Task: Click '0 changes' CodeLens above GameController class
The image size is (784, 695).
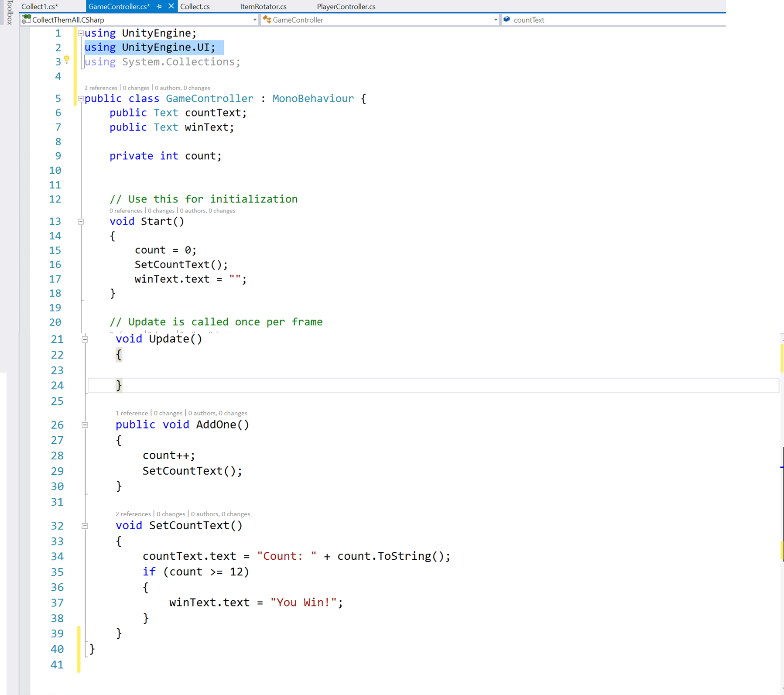Action: [136, 88]
